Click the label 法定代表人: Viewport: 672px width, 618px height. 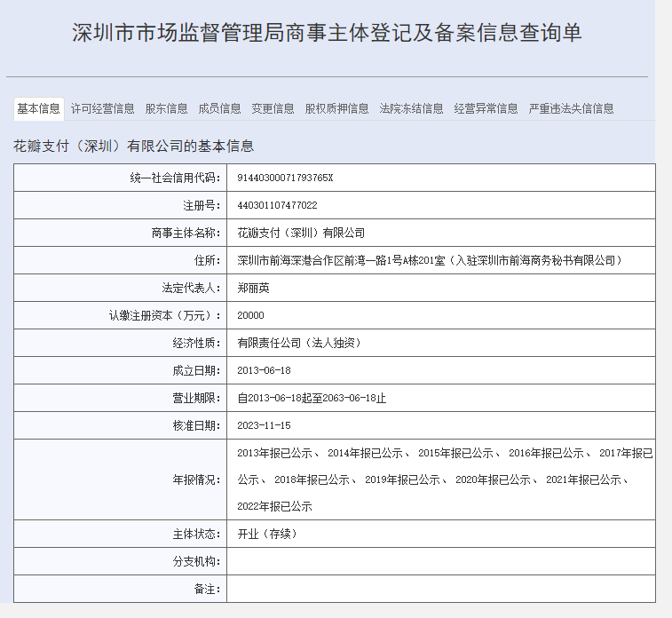tap(191, 288)
